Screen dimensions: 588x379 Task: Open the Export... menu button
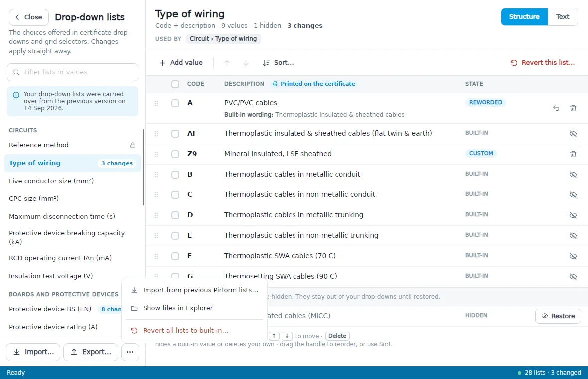click(91, 352)
